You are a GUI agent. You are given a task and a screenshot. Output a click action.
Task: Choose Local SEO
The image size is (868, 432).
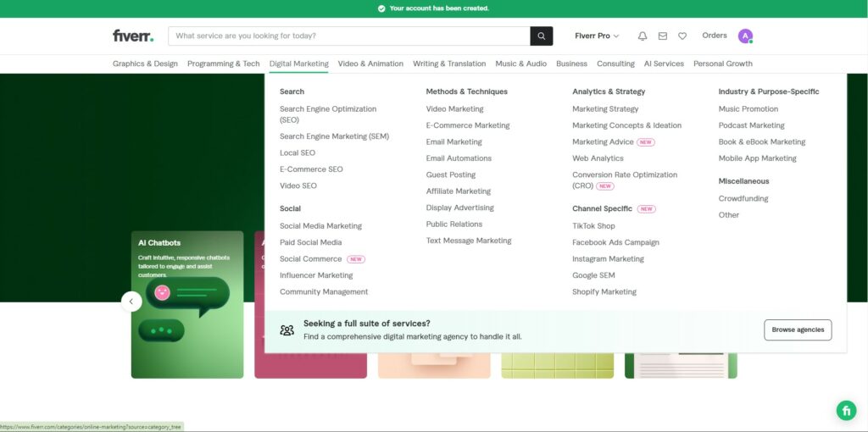coord(298,152)
